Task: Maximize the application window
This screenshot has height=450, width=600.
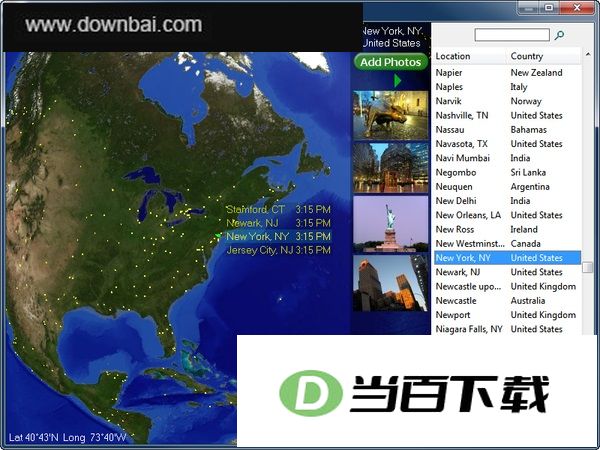Action: coord(549,7)
